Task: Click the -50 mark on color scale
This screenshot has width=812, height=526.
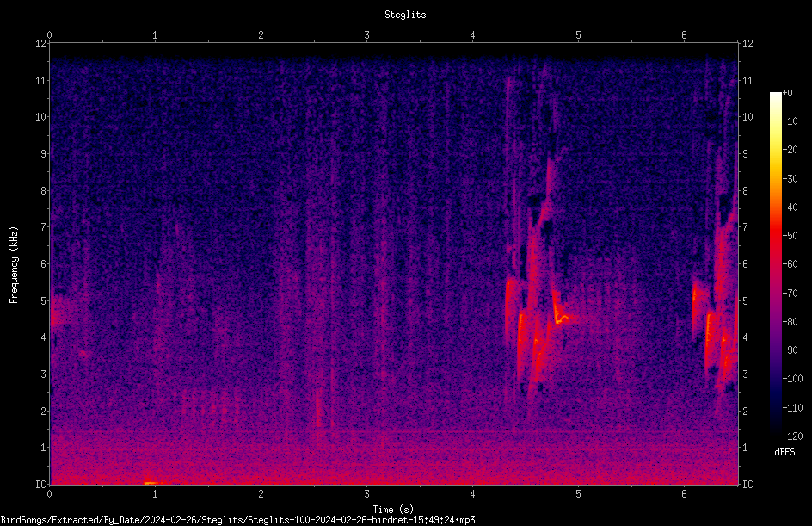Action: [790, 235]
